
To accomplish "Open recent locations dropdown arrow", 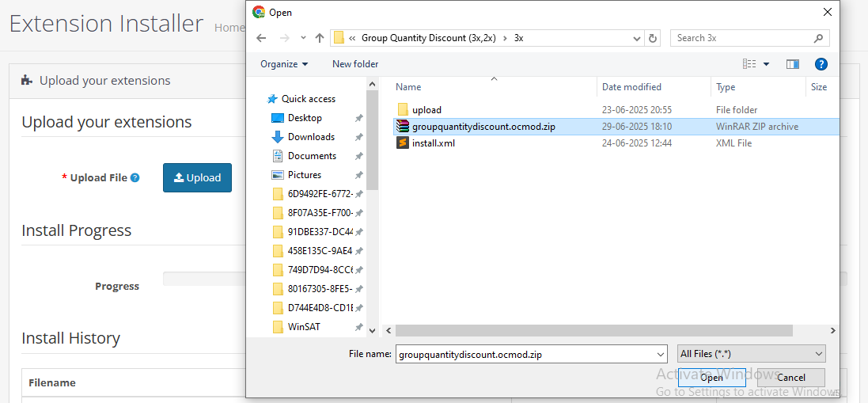I will coord(303,38).
